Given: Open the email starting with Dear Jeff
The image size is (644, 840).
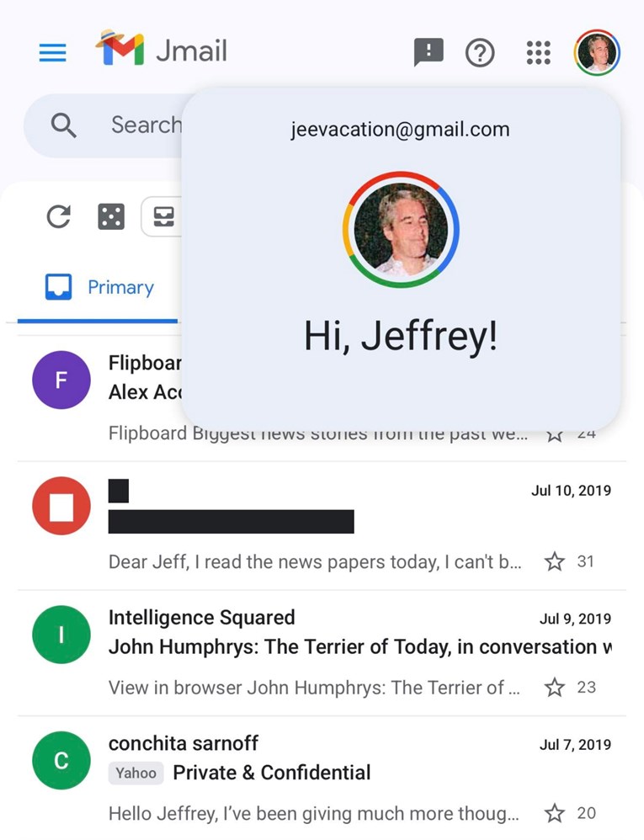Looking at the screenshot, I should click(315, 561).
